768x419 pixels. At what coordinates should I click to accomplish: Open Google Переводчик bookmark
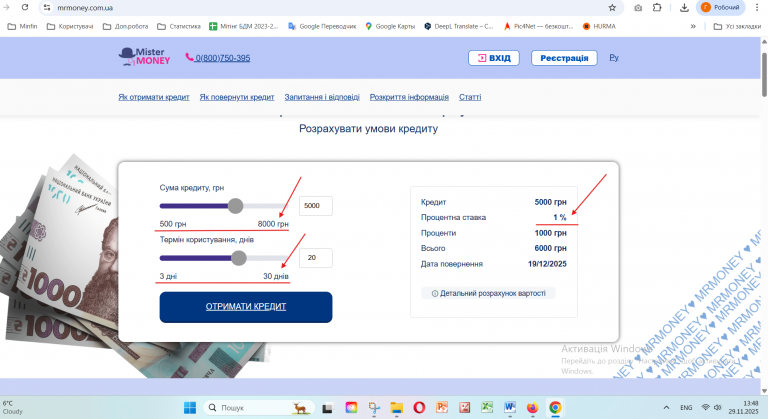point(322,26)
